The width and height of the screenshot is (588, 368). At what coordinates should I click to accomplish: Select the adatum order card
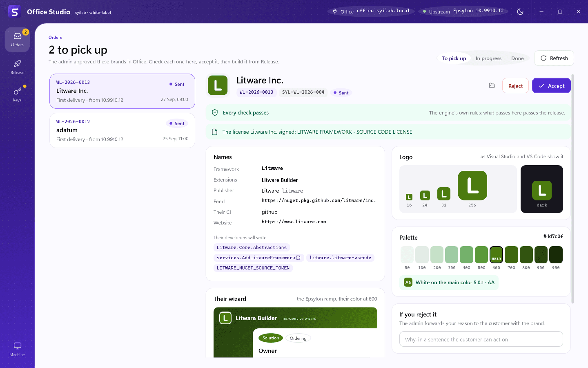point(122,130)
